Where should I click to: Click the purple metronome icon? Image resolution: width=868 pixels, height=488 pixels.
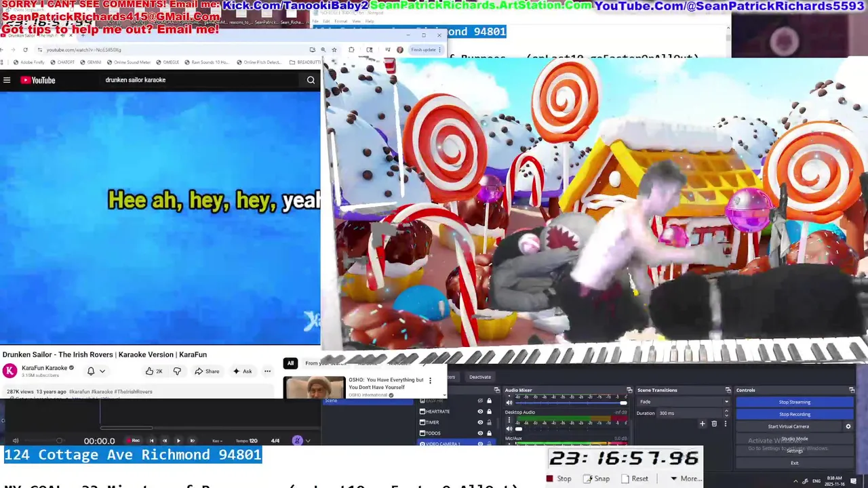coord(296,441)
